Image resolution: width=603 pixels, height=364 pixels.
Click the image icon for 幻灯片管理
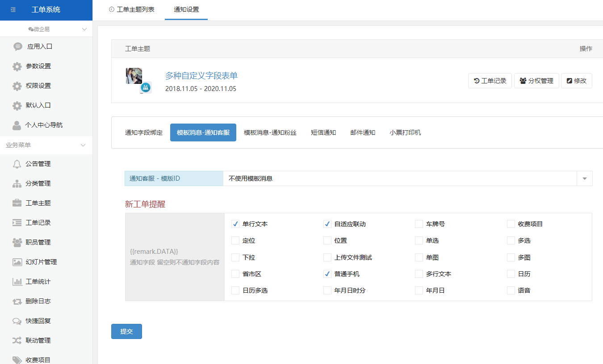pos(17,262)
